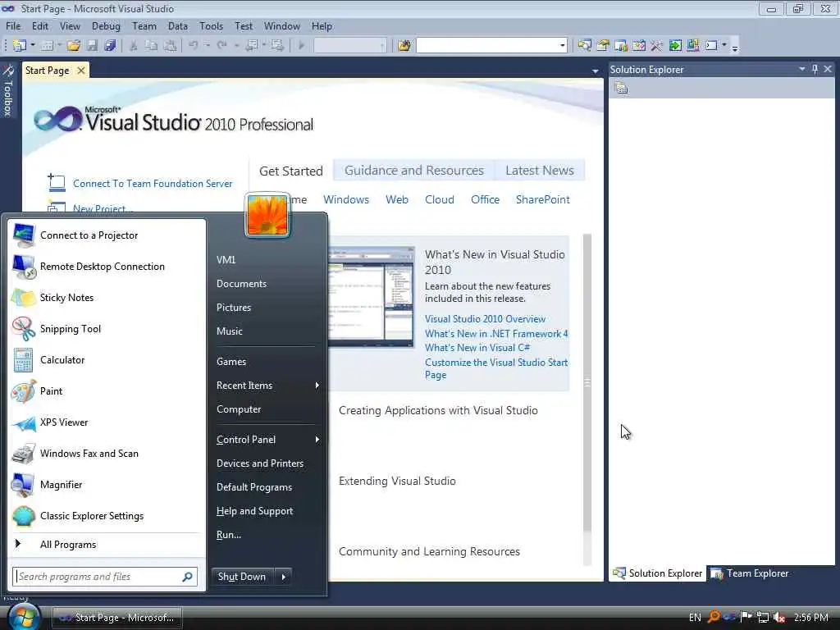840x630 pixels.
Task: Click the Solution Explorer panel toolbar icon
Action: click(x=621, y=89)
